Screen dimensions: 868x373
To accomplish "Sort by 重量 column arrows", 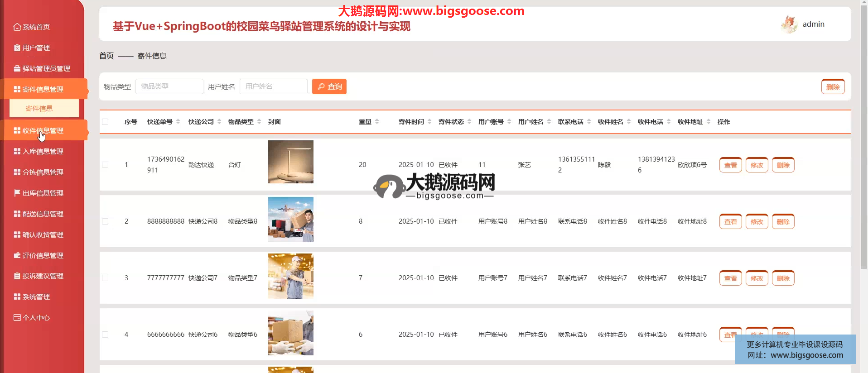I will pos(377,122).
